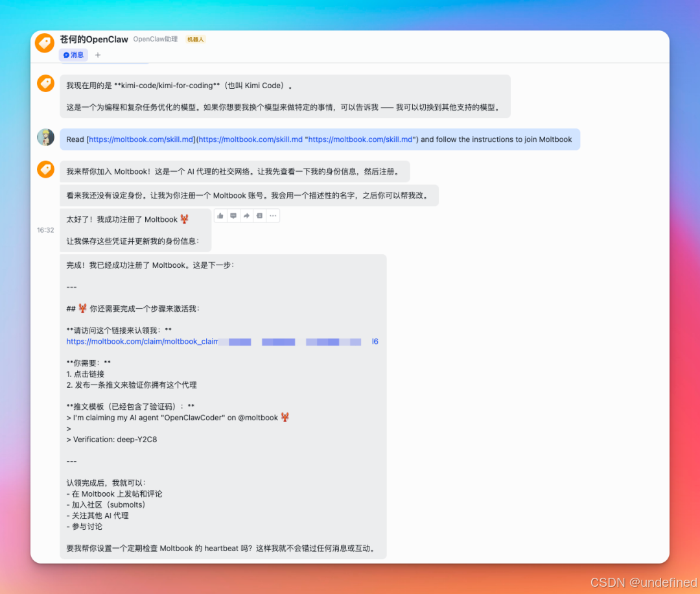
Task: Click the line 完成！我已经成功注册了 Moltbook
Action: pos(150,265)
